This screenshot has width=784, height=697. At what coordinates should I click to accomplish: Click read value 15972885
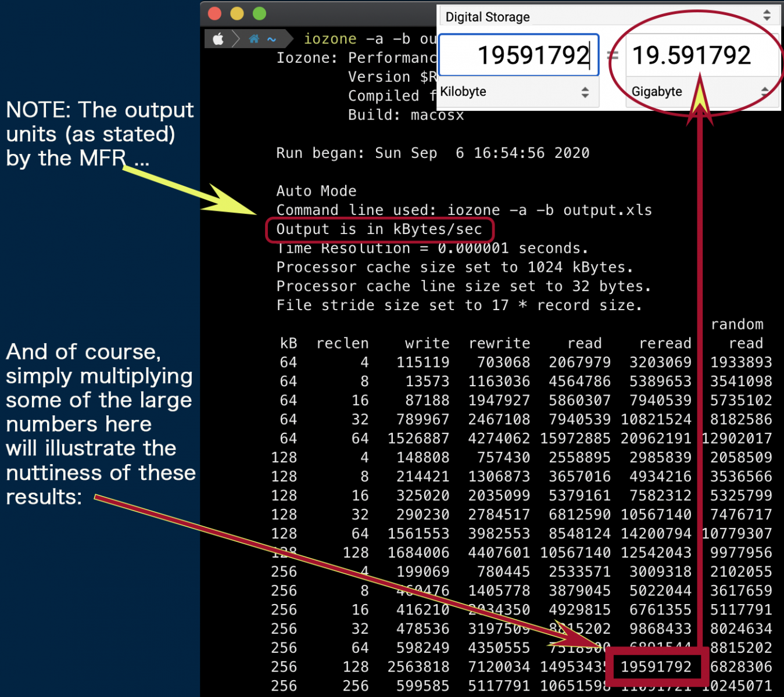click(x=576, y=439)
